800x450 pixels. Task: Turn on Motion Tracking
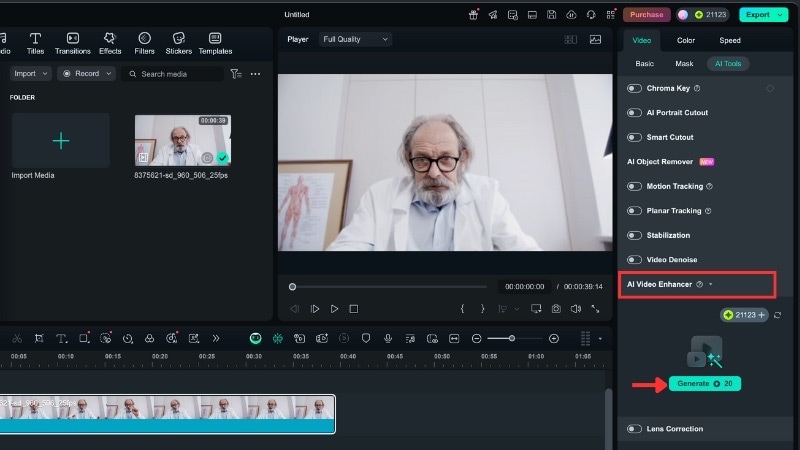[x=634, y=186]
